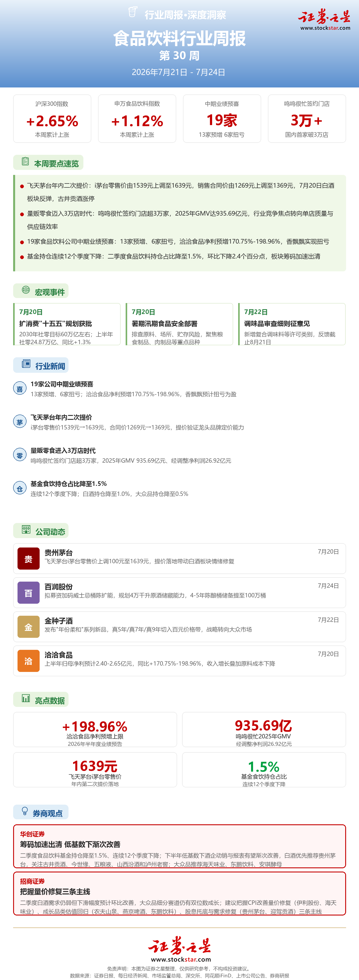This screenshot has height=980, width=359.
Task: Select the 中期业绩预喜 card's 19家 figure
Action: (x=222, y=120)
